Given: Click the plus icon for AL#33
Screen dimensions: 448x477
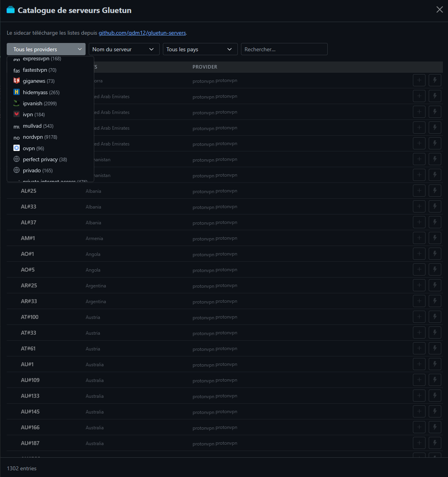Looking at the screenshot, I should click(419, 206).
